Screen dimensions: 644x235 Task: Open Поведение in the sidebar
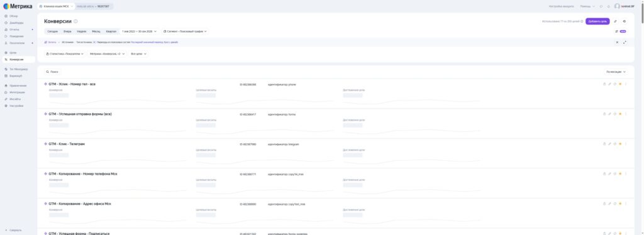click(x=16, y=36)
